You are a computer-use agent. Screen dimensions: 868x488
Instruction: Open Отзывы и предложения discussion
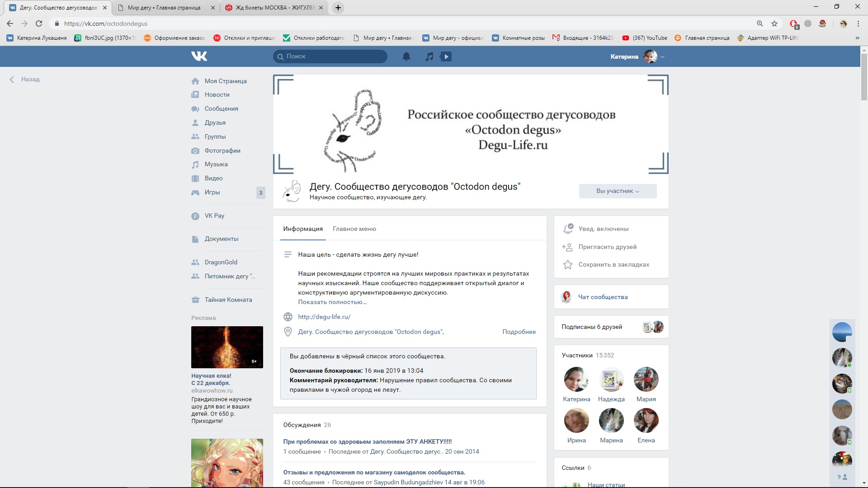pyautogui.click(x=374, y=473)
